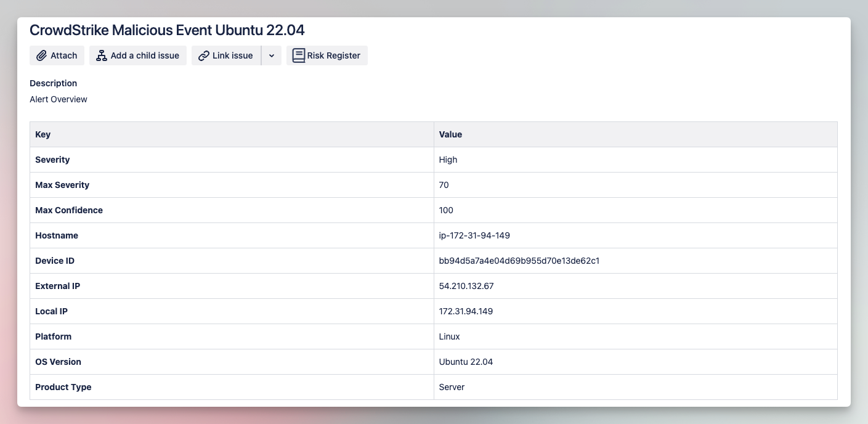Click the External IP label

click(58, 286)
